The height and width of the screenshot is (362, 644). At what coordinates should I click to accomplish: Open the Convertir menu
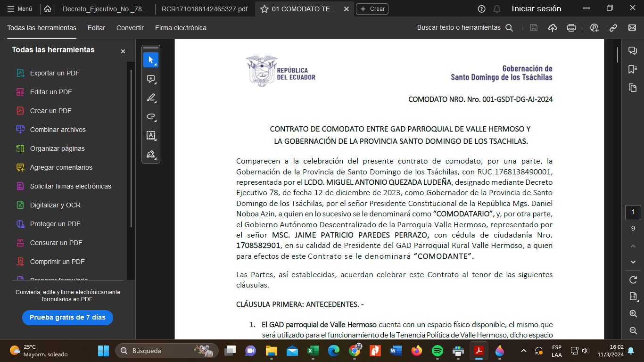click(x=130, y=28)
